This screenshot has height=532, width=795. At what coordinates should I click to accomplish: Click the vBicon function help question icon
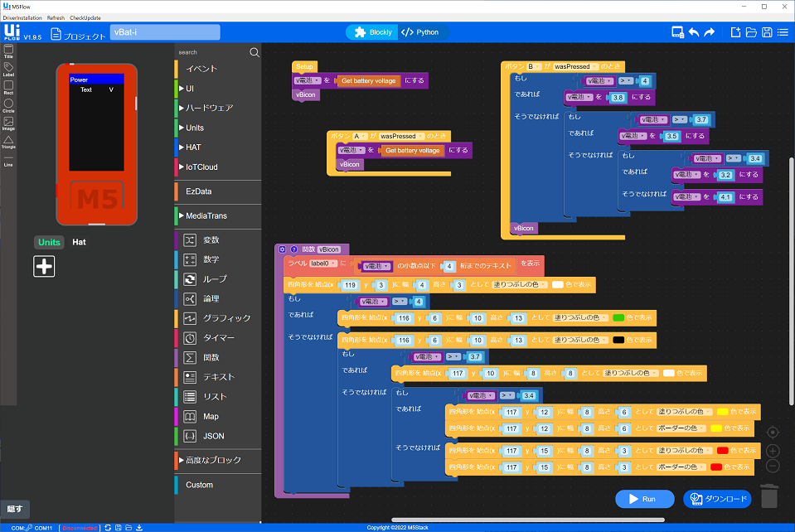(x=293, y=249)
